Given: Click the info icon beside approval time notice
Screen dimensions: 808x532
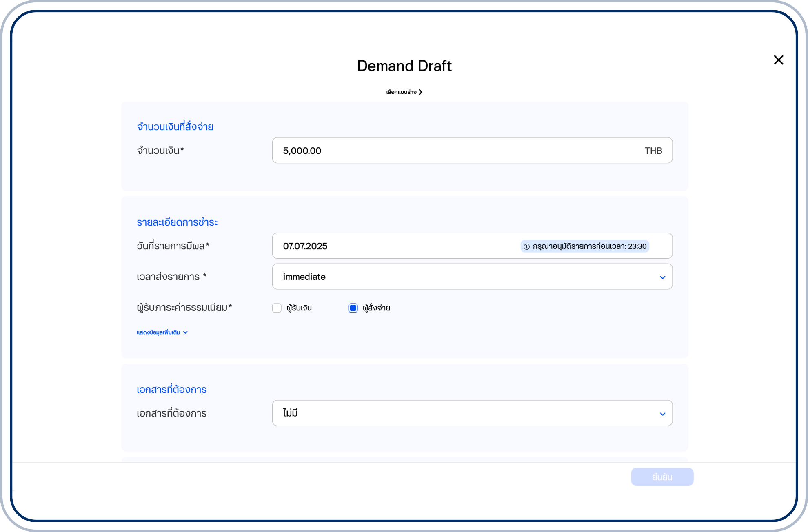Looking at the screenshot, I should click(x=526, y=246).
